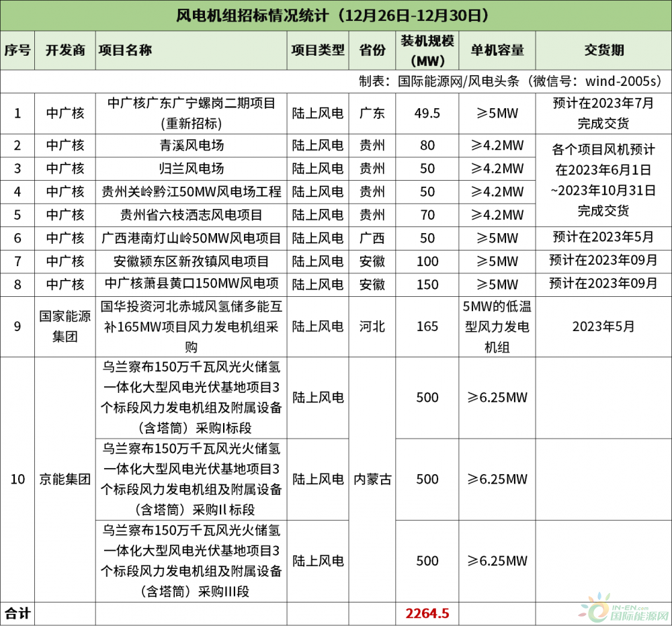The height and width of the screenshot is (626, 672).
Task: Click the 合计 total row label
Action: tap(17, 613)
